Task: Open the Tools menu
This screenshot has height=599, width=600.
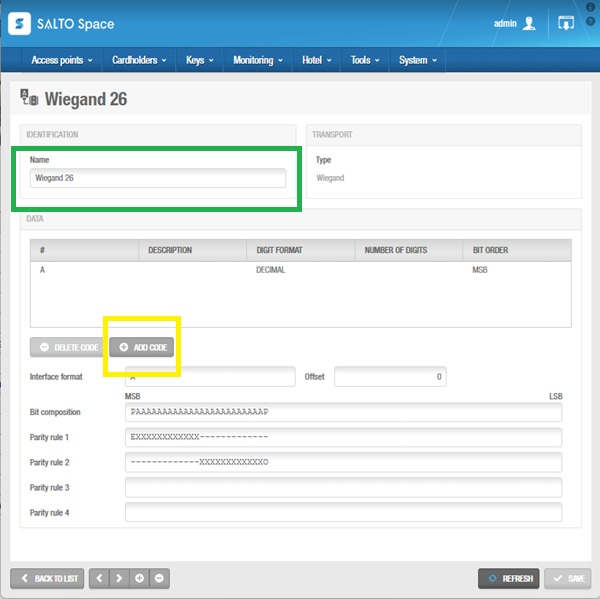Action: click(x=365, y=60)
